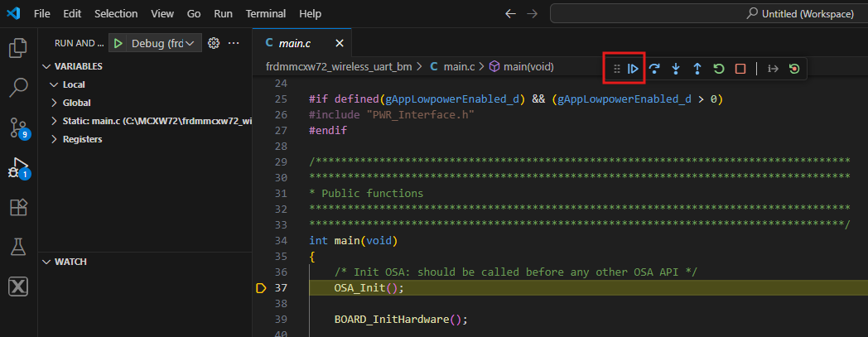Click the RUN AND ... panel title
The width and height of the screenshot is (868, 337).
(80, 43)
